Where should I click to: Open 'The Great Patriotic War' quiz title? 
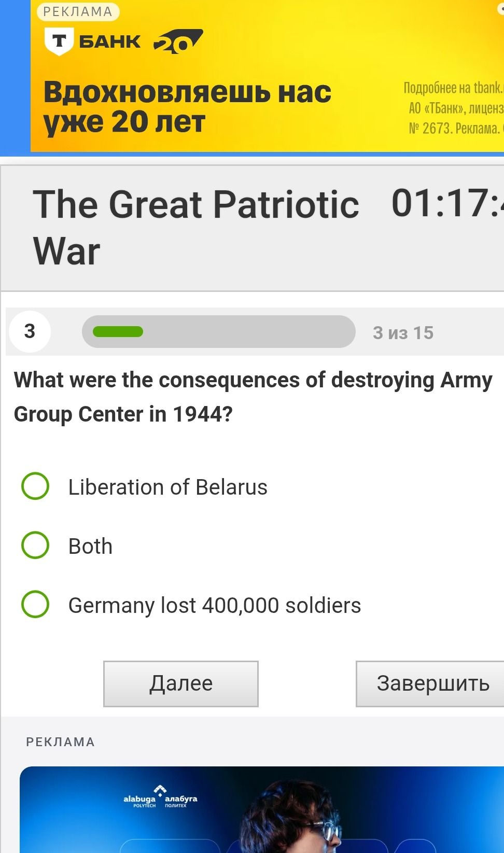[195, 227]
